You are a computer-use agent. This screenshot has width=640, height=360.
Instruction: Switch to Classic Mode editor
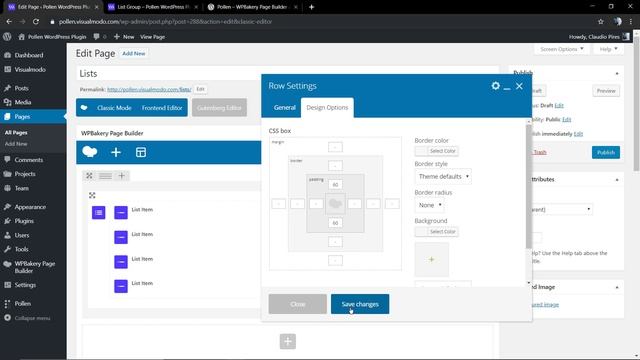point(114,108)
